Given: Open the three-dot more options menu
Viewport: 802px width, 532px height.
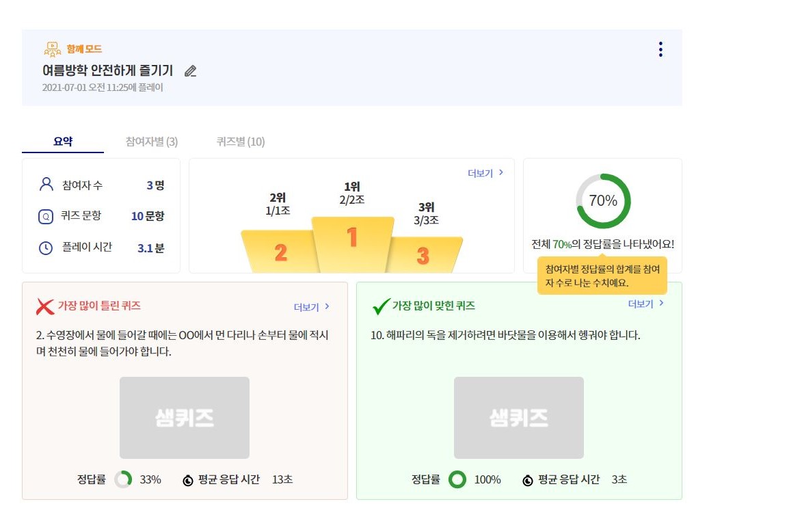Looking at the screenshot, I should [660, 49].
